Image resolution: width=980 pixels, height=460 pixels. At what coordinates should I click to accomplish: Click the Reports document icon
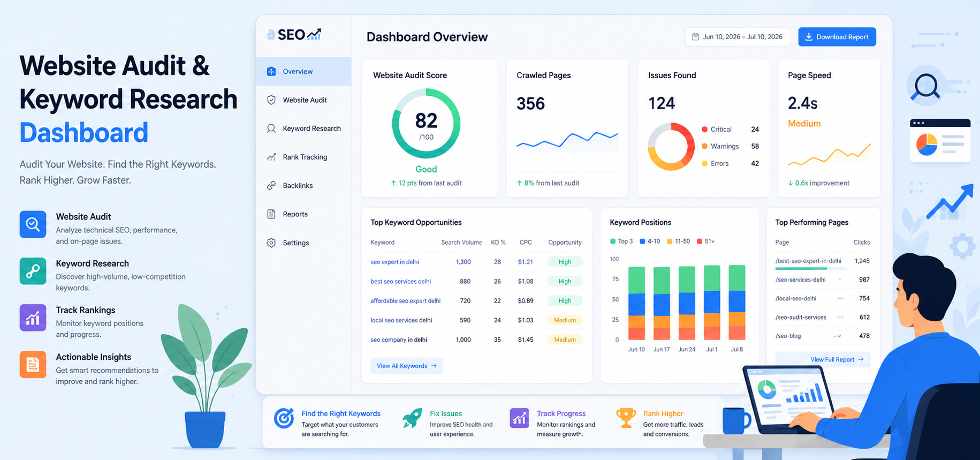[x=271, y=214]
